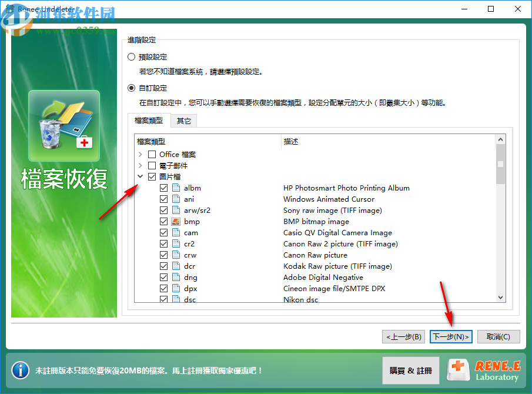Image resolution: width=532 pixels, height=394 pixels.
Task: Minimize the Renee Undeleter window
Action: click(x=464, y=9)
